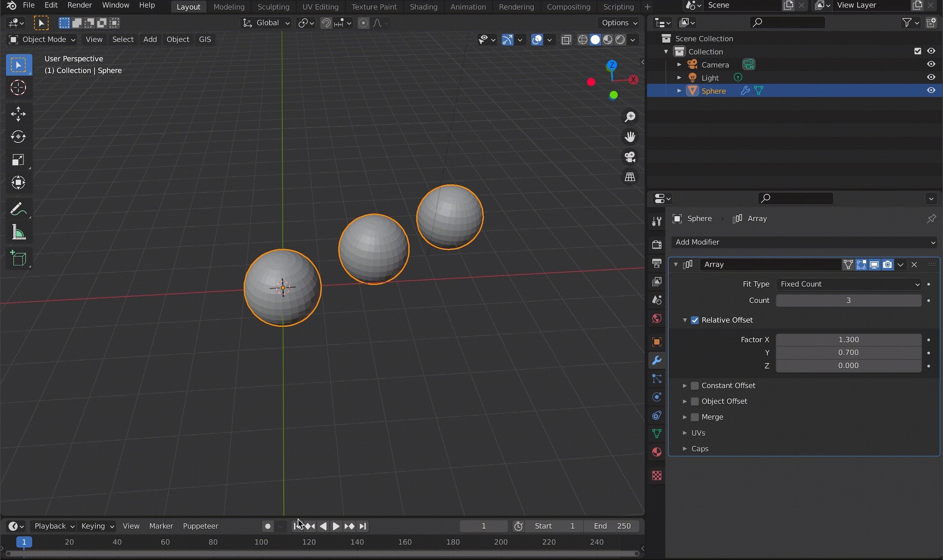Open the viewport Options dropdown
943x560 pixels.
coord(619,23)
